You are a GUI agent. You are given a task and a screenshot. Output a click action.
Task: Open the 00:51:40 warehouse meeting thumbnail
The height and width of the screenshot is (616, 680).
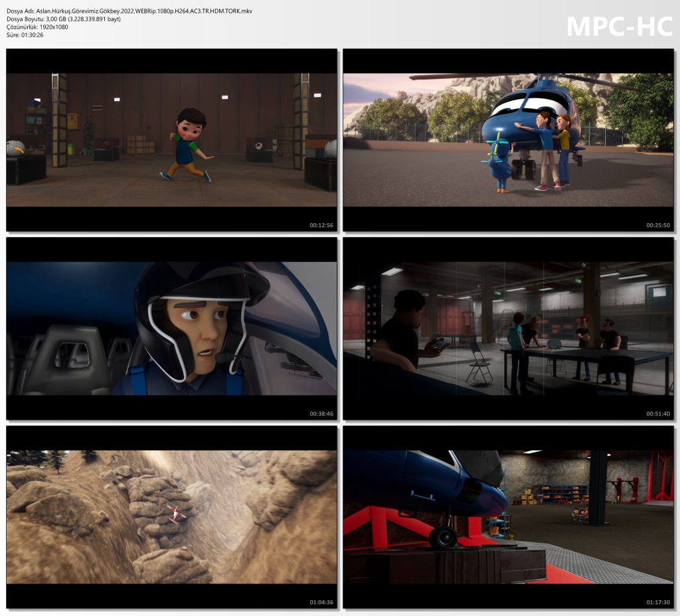(x=508, y=329)
